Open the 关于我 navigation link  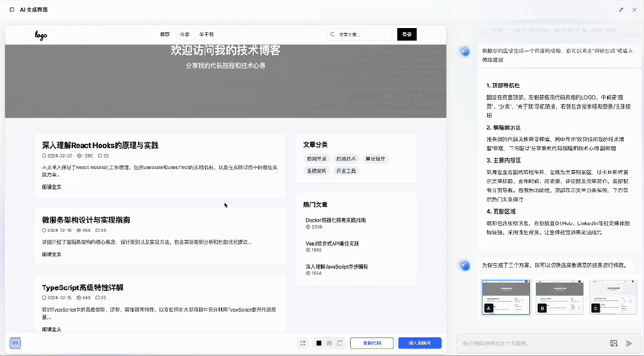(206, 35)
